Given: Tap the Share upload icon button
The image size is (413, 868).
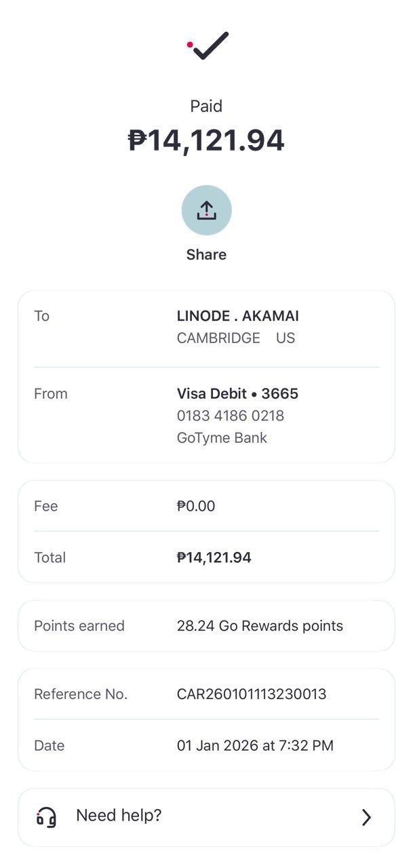Looking at the screenshot, I should pos(206,210).
